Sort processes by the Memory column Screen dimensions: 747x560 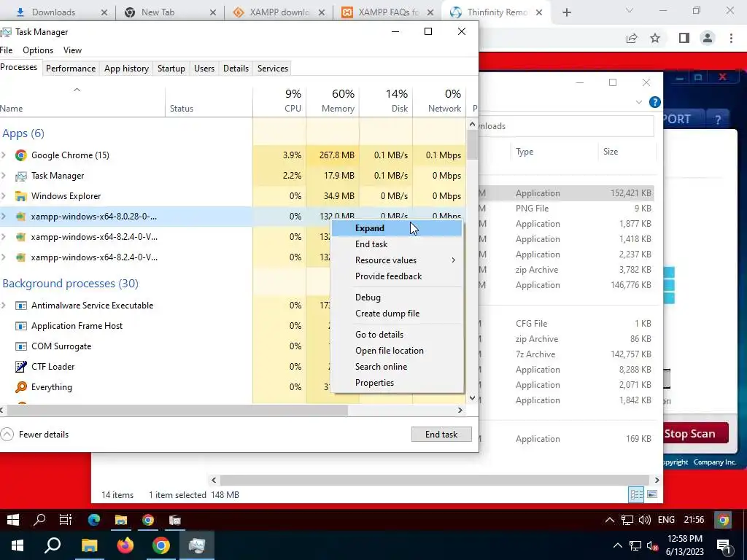[x=333, y=101]
